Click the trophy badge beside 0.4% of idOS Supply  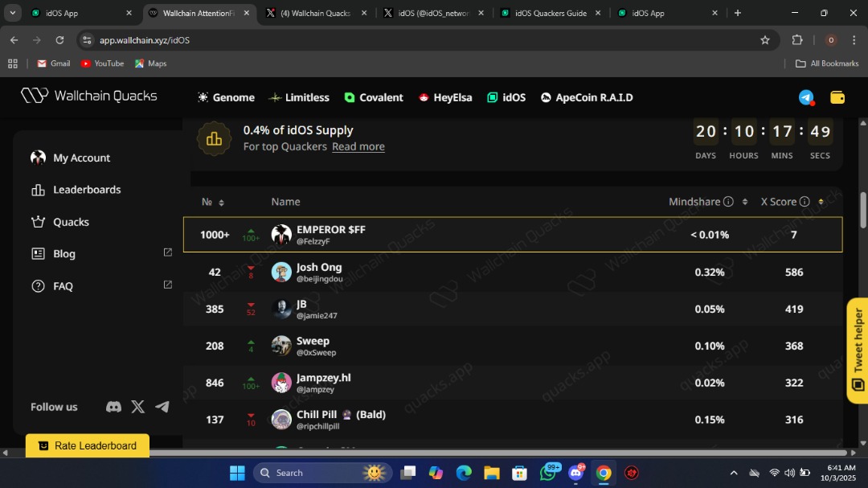214,138
